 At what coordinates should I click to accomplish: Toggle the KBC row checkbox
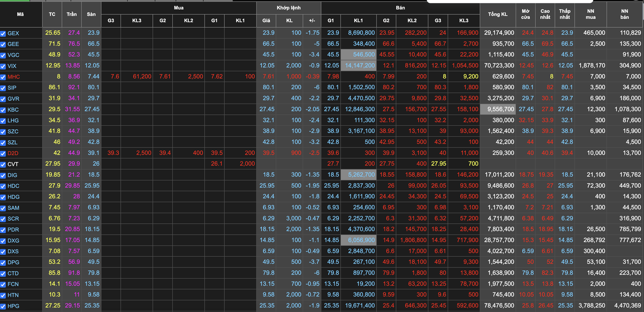pyautogui.click(x=4, y=109)
